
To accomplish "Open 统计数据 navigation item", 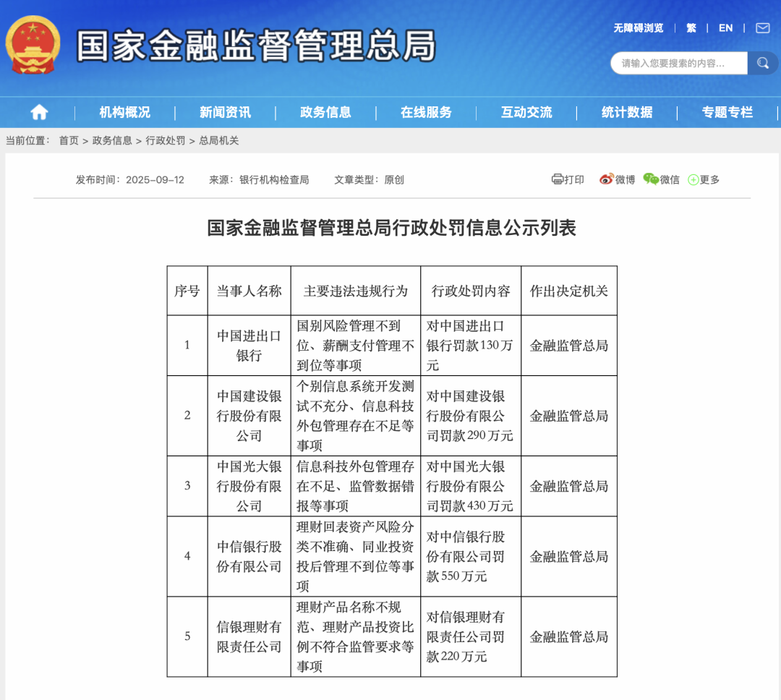I will pos(627,112).
